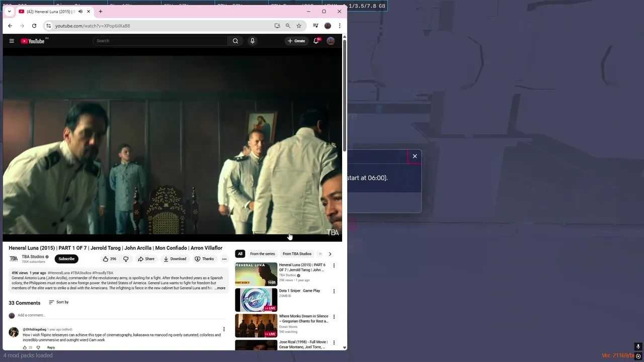Click the Download button

pos(175,259)
